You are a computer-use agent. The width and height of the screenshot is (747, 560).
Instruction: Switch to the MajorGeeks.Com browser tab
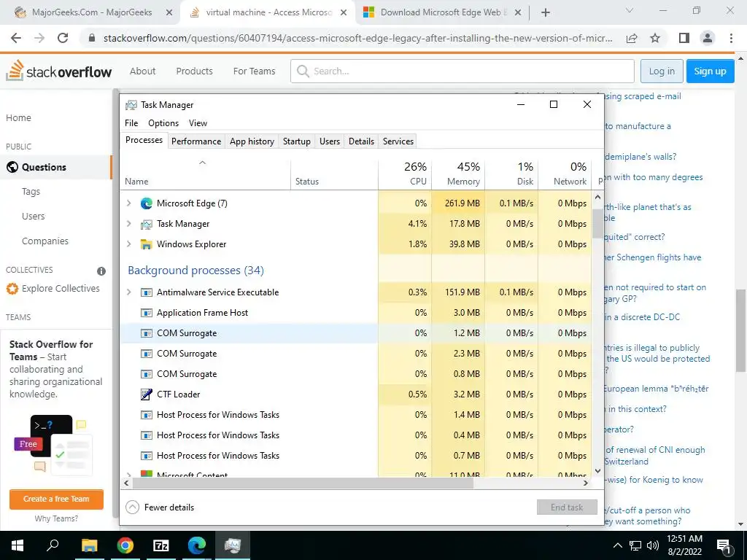(91, 13)
